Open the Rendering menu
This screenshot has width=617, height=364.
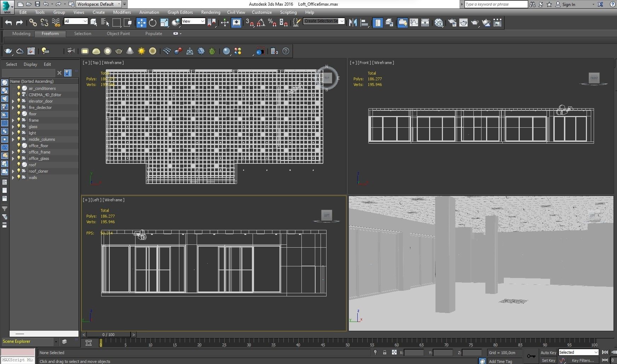pos(211,12)
